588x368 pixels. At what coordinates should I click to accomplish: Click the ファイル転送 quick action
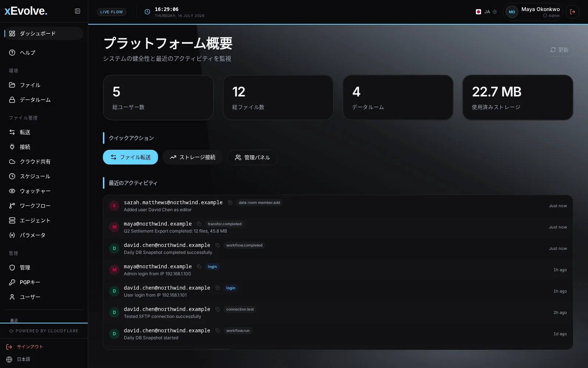[x=130, y=157]
